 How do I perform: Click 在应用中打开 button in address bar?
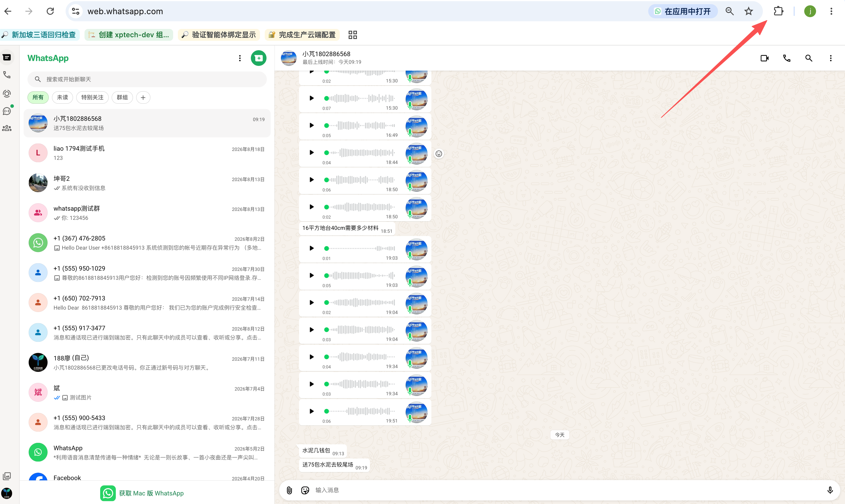tap(683, 11)
